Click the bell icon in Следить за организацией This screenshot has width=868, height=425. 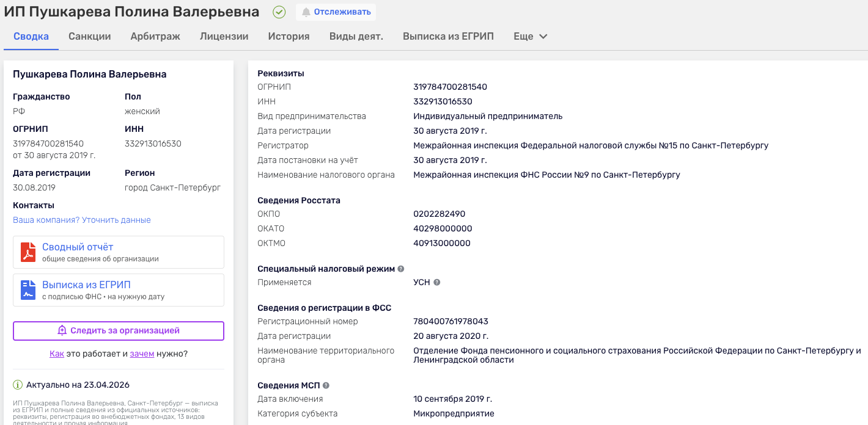[x=62, y=330]
